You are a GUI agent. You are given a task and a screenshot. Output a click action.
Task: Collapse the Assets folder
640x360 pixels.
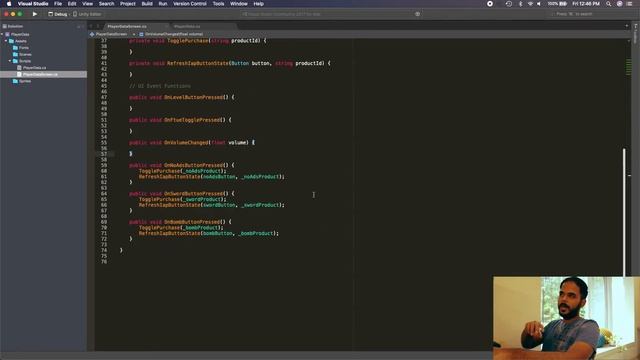click(x=6, y=41)
